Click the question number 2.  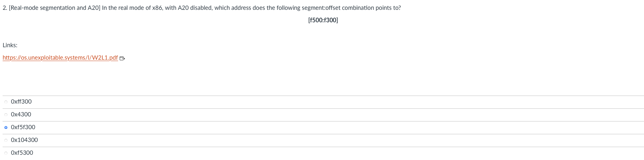[x=5, y=8]
